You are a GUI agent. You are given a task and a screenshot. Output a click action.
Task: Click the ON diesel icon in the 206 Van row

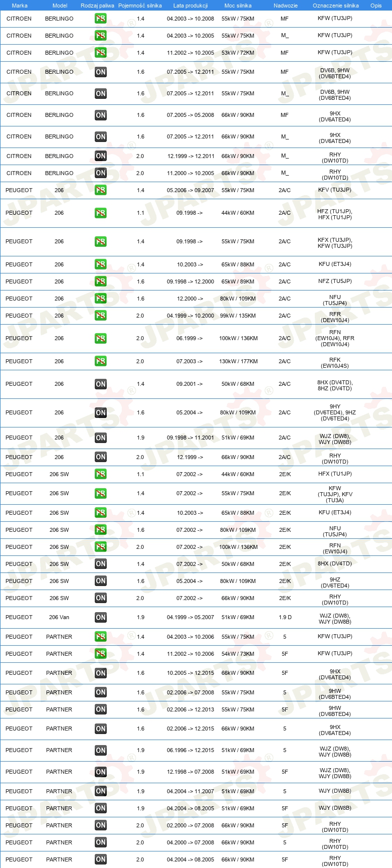101,617
